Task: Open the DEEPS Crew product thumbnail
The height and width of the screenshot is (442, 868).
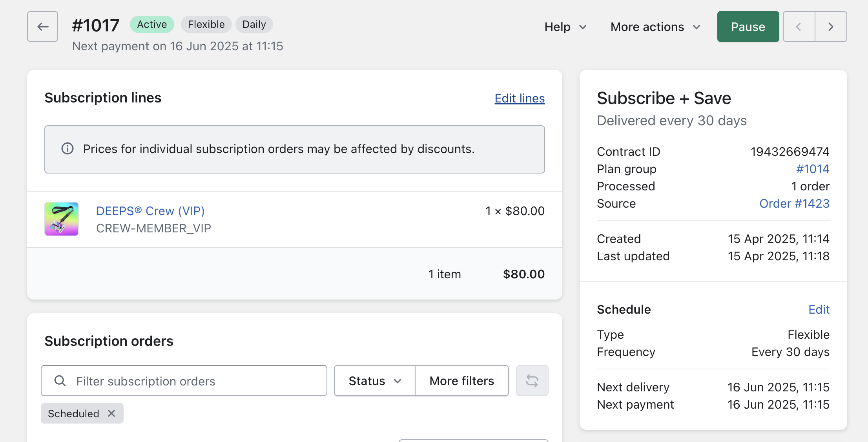Action: pos(62,219)
